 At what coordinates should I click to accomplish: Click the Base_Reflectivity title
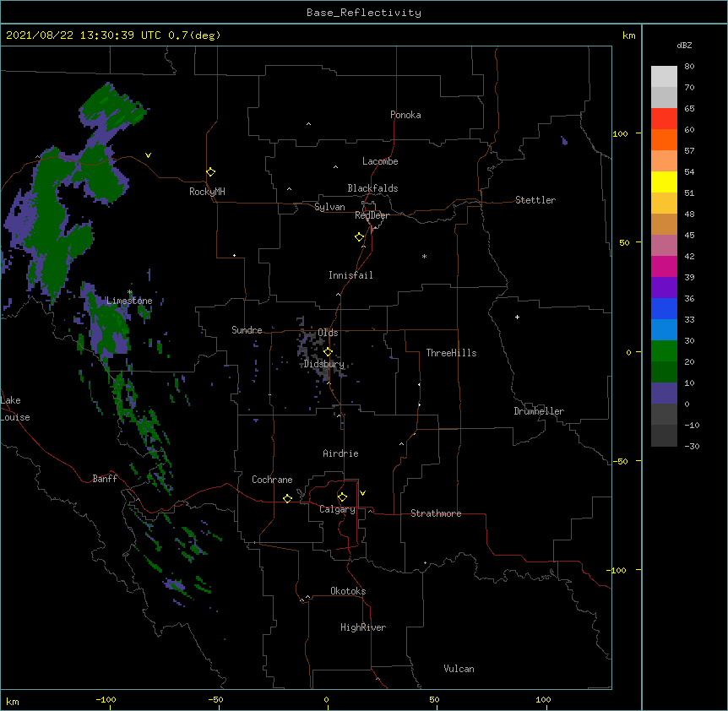pos(364,13)
